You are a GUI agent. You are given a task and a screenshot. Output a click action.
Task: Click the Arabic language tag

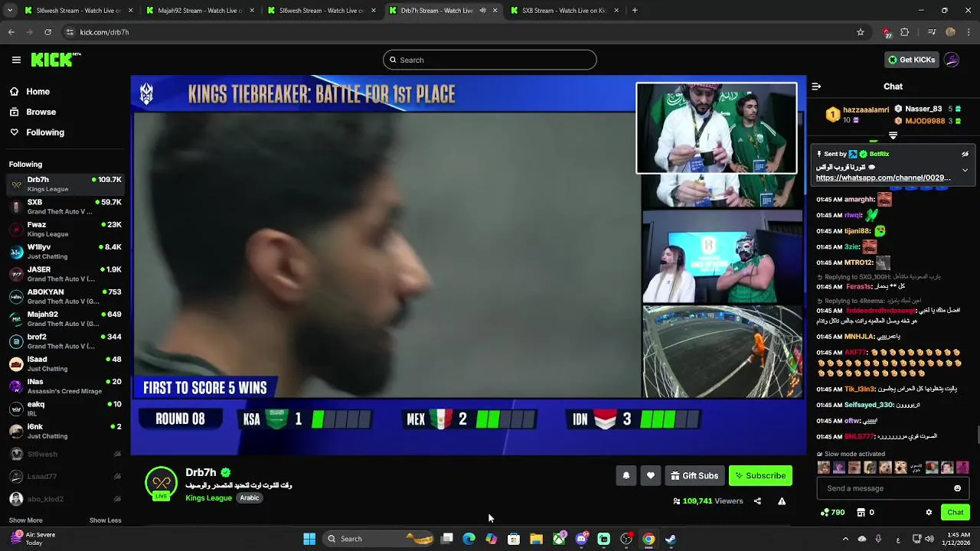[250, 497]
